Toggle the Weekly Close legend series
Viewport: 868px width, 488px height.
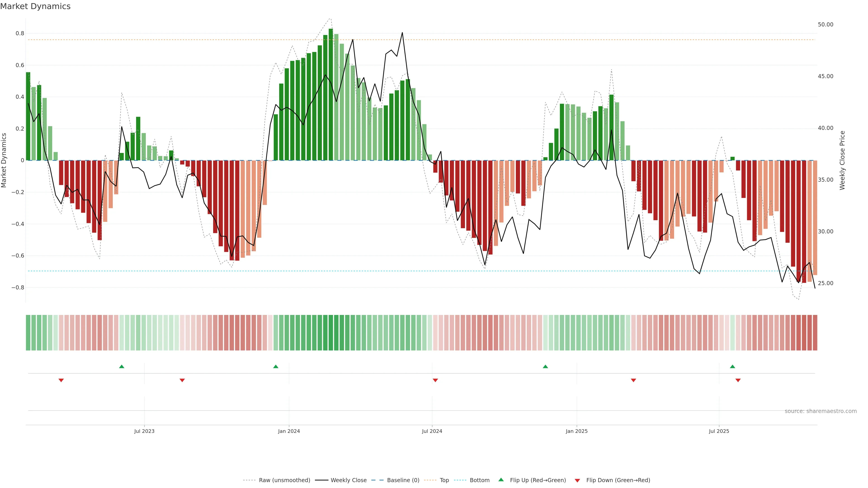coord(348,480)
